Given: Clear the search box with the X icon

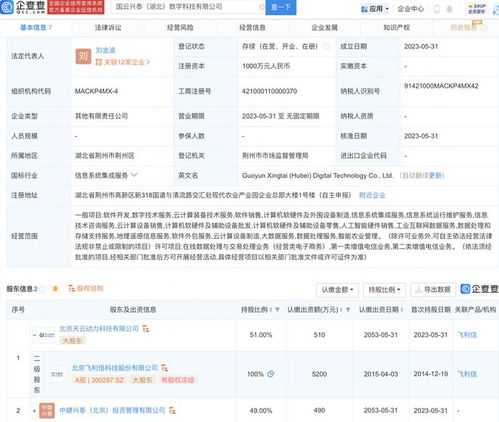Looking at the screenshot, I should (x=262, y=7).
